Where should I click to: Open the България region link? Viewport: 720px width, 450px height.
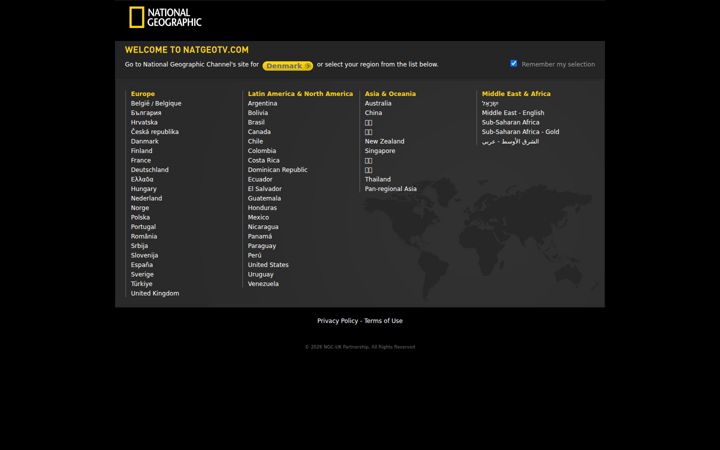[146, 112]
